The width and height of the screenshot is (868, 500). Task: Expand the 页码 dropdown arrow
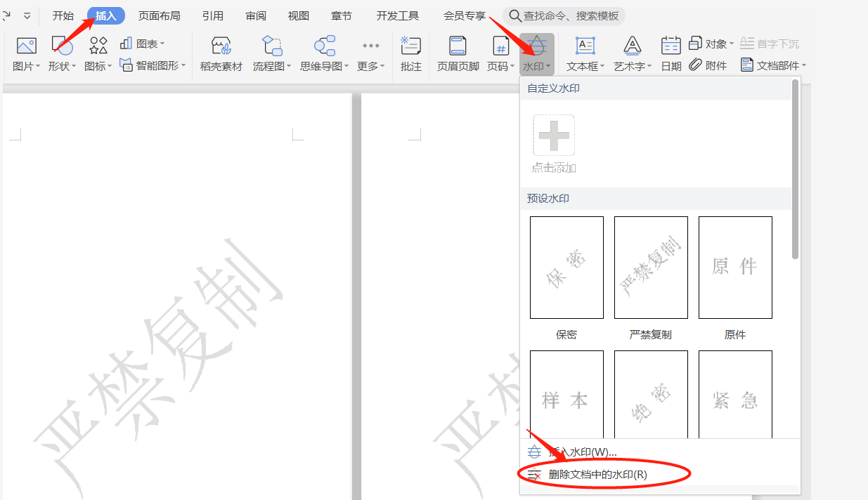512,67
